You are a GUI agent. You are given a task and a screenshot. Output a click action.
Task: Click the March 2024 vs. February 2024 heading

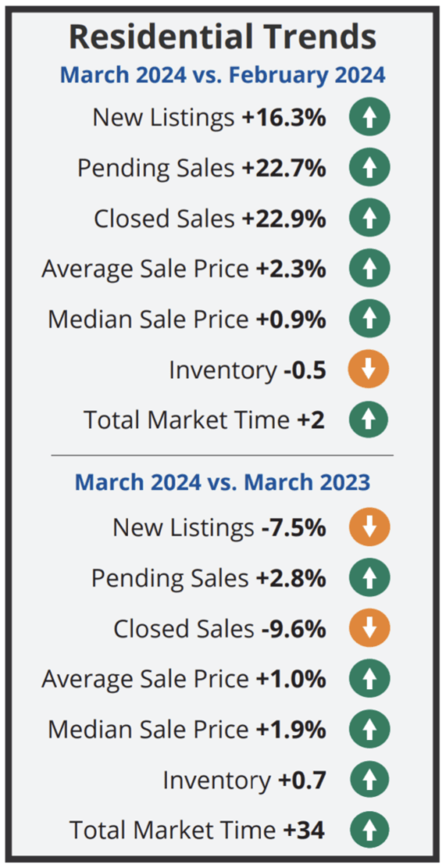click(x=222, y=75)
